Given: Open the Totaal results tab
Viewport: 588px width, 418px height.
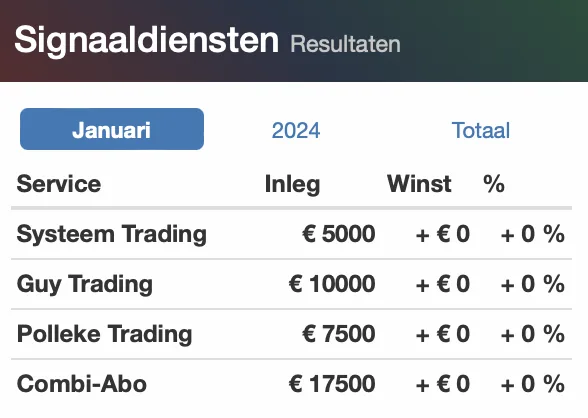Looking at the screenshot, I should [480, 130].
